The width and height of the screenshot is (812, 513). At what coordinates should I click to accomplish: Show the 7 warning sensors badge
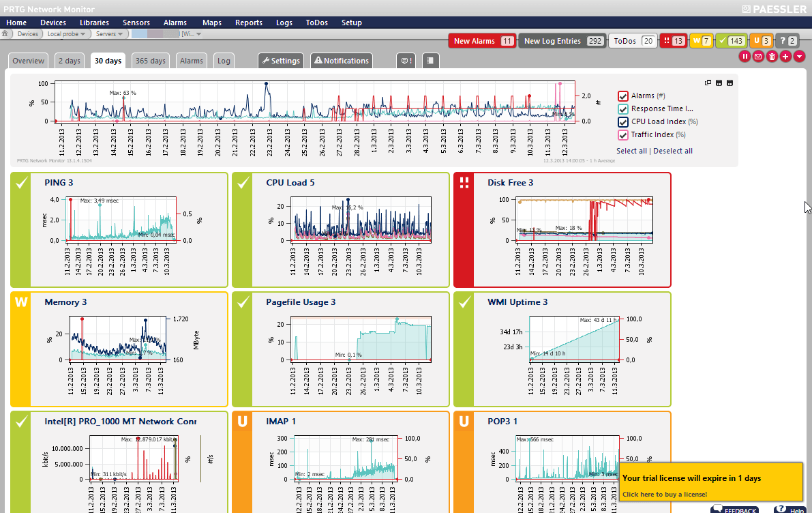(702, 41)
